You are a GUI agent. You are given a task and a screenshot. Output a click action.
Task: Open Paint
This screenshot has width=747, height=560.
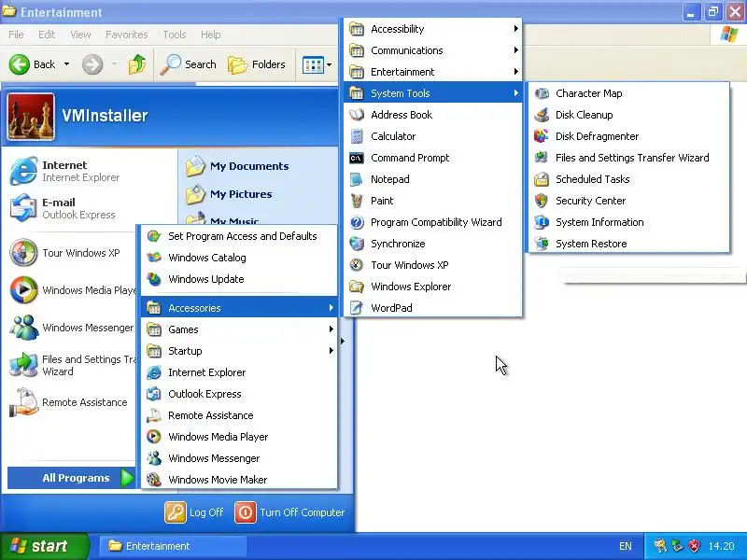[432, 201]
